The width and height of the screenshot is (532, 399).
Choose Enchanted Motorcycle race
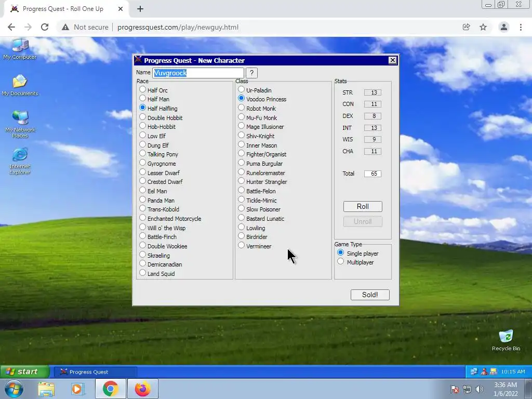[142, 218]
